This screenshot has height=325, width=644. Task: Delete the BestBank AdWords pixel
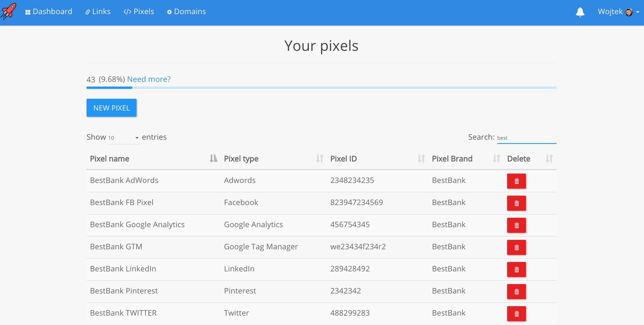point(516,181)
